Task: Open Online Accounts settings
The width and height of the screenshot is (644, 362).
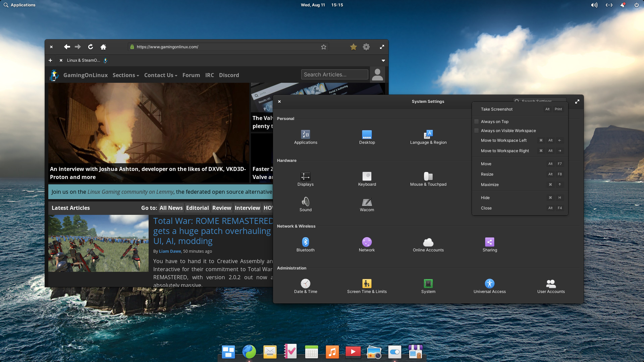Action: (x=428, y=245)
